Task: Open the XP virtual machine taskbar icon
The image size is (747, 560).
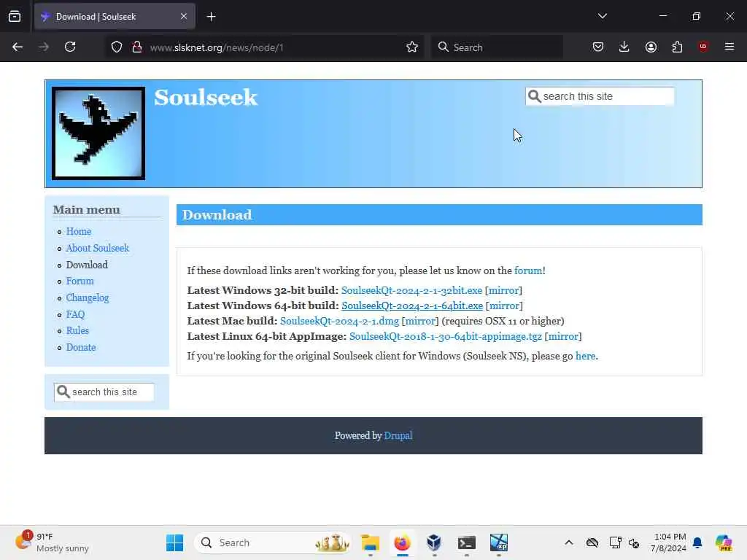Action: (499, 542)
